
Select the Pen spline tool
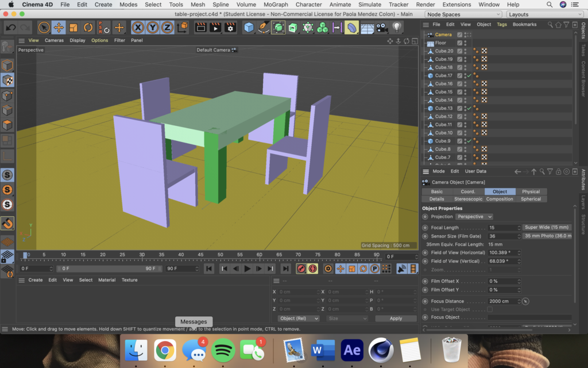click(x=264, y=27)
